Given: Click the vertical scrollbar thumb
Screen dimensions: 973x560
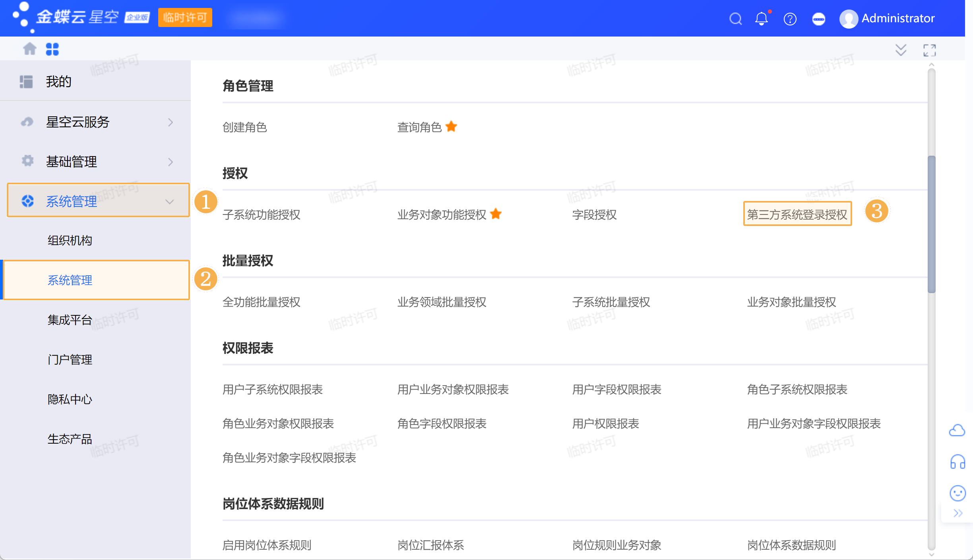Looking at the screenshot, I should pos(931,224).
